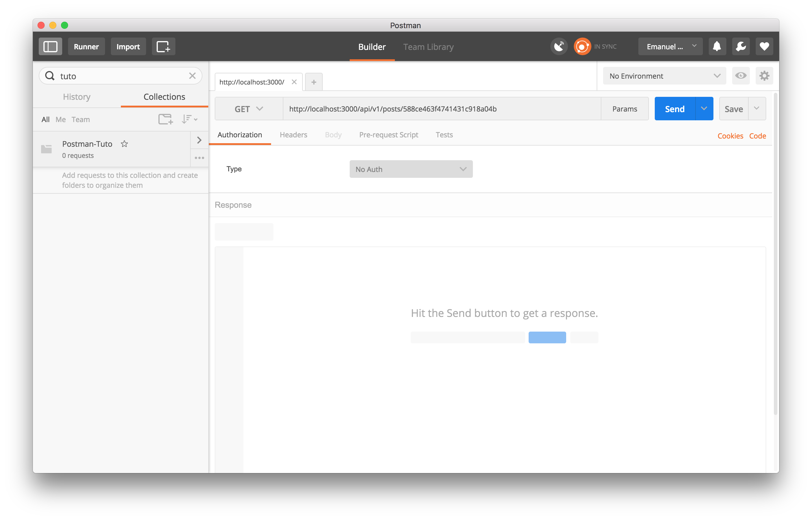Click the IN SYNC status text
Screen dimensions: 812x520
(605, 47)
